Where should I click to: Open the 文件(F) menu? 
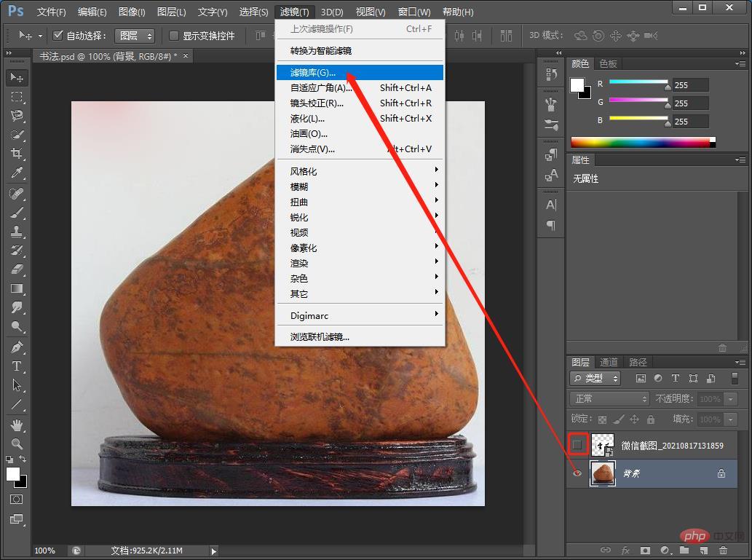click(x=51, y=12)
